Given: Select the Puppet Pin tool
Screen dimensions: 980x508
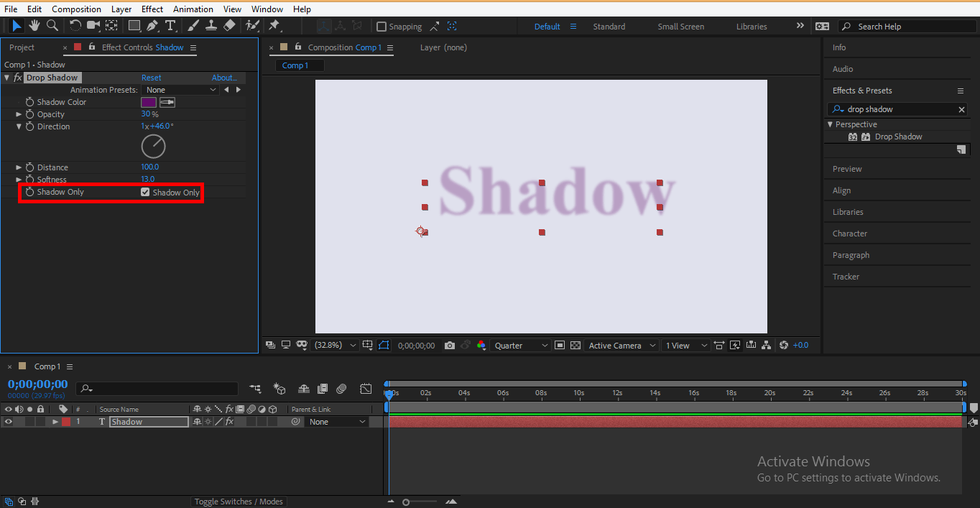Looking at the screenshot, I should 275,26.
